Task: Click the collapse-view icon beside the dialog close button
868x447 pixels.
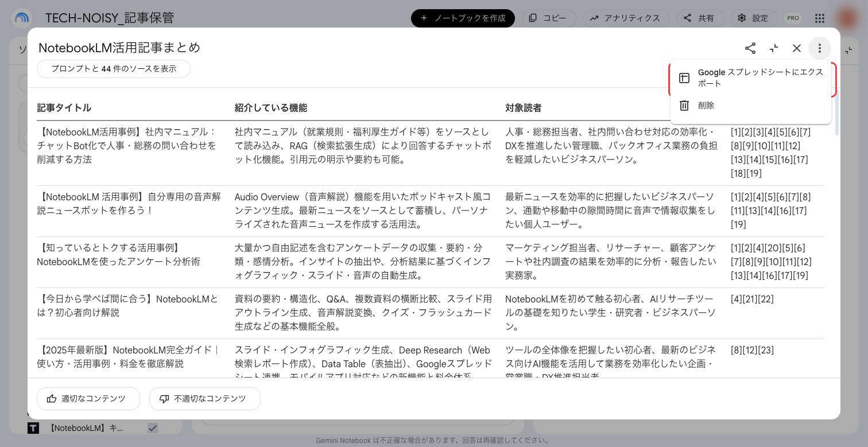Action: click(x=774, y=48)
